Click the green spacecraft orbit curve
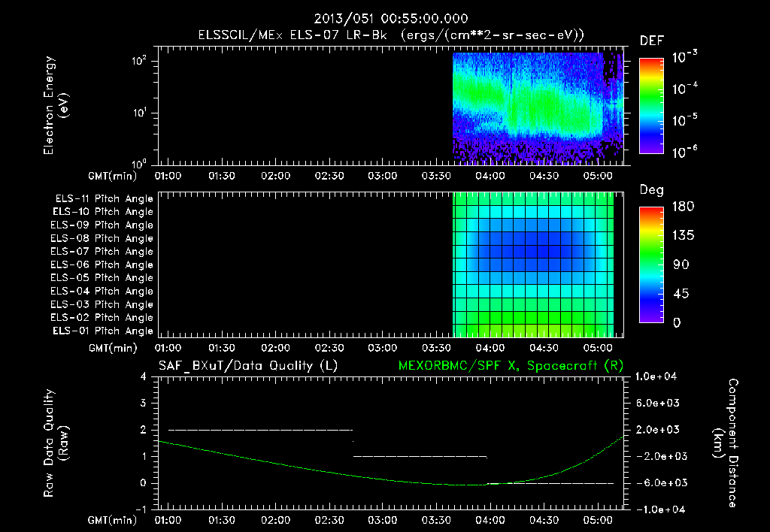This screenshot has width=770, height=532. click(x=390, y=479)
